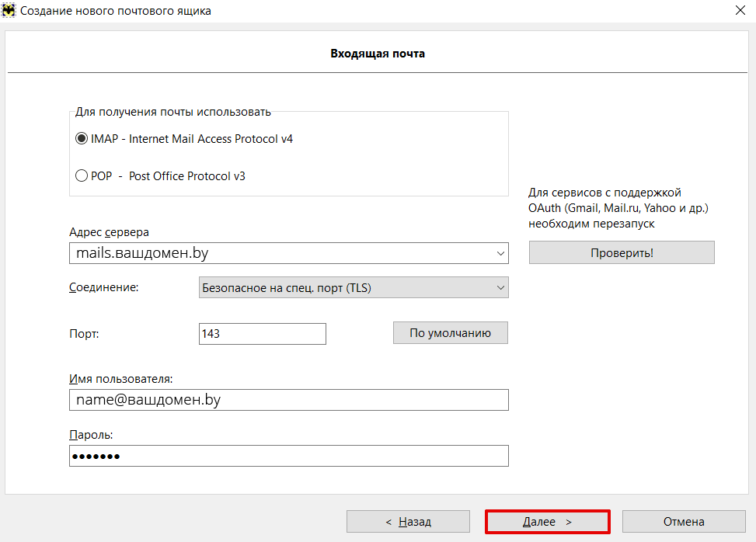Screen dimensions: 756x542
Task: Open the connection type dropdown
Action: [x=354, y=287]
